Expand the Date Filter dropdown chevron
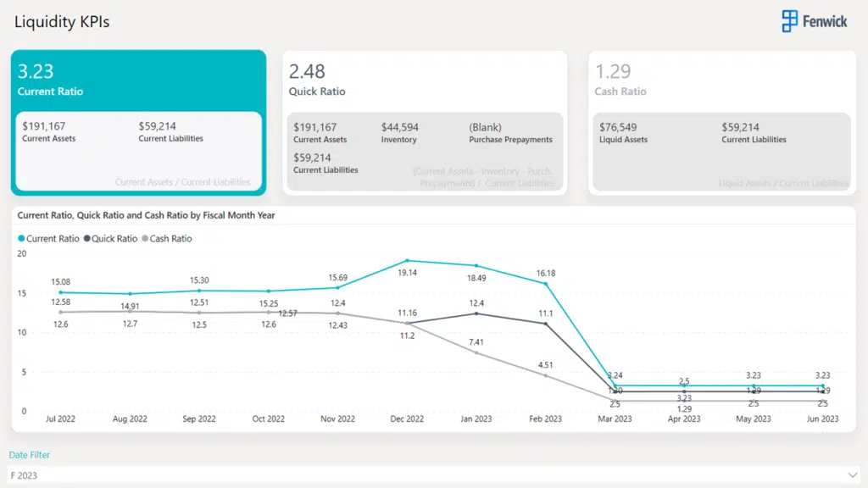This screenshot has width=868, height=488. 852,475
